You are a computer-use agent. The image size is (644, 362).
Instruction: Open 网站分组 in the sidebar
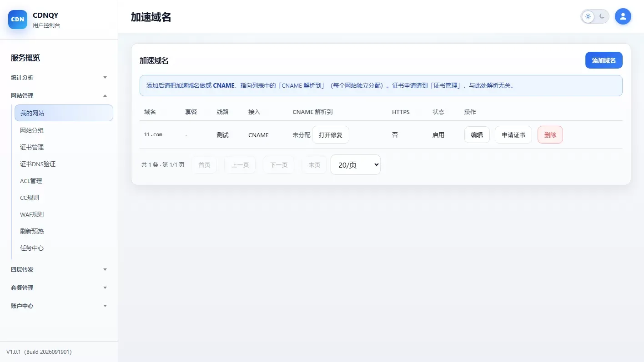64,131
